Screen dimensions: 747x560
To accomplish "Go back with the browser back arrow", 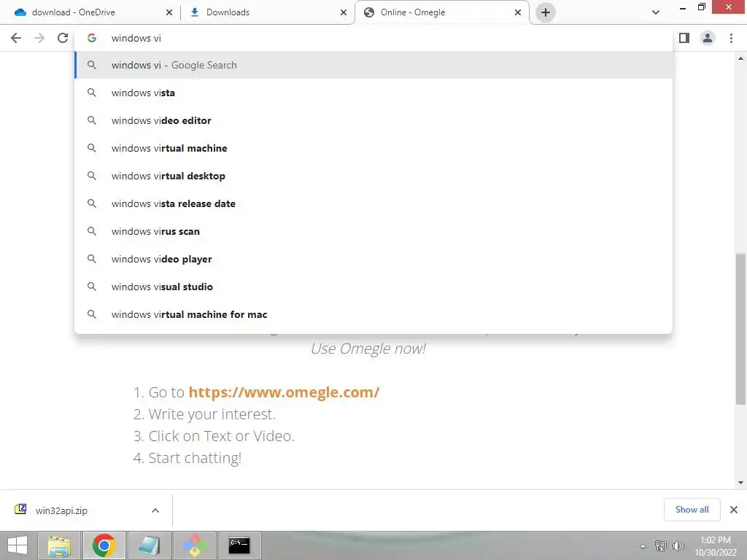I will [x=16, y=38].
